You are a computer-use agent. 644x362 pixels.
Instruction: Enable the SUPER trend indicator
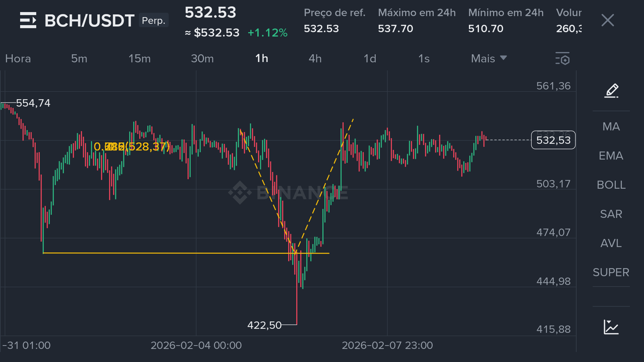tap(611, 273)
